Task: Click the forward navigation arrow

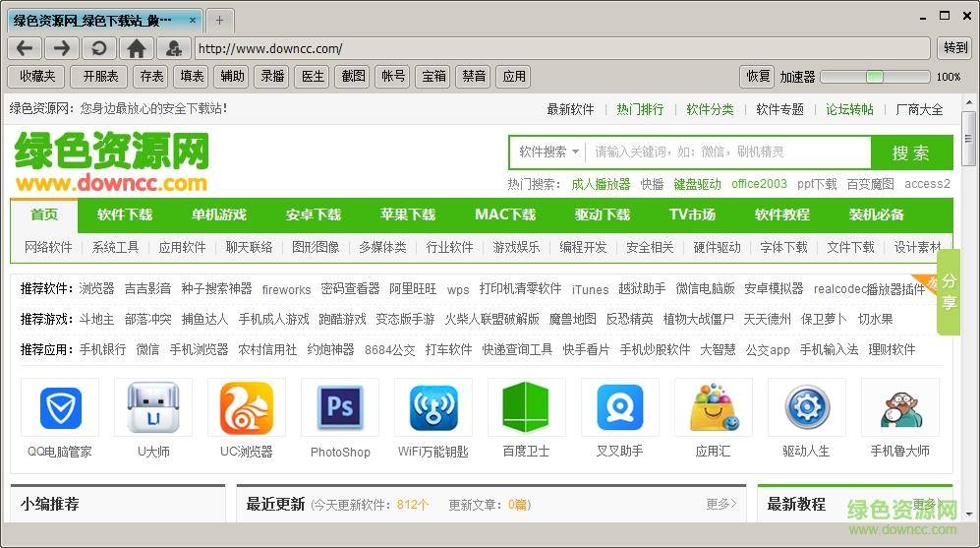Action: click(x=62, y=48)
